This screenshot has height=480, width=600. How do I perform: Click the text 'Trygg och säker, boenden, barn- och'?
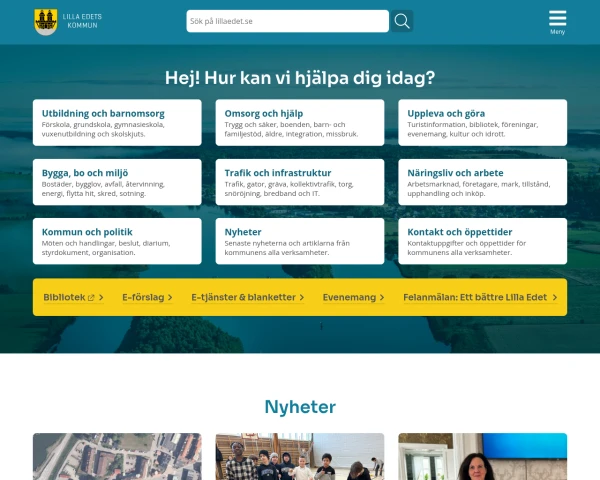pyautogui.click(x=285, y=125)
